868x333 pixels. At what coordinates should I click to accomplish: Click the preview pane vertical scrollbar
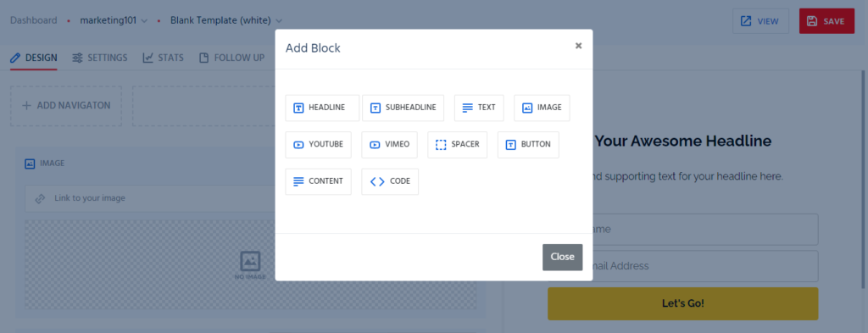(864, 180)
